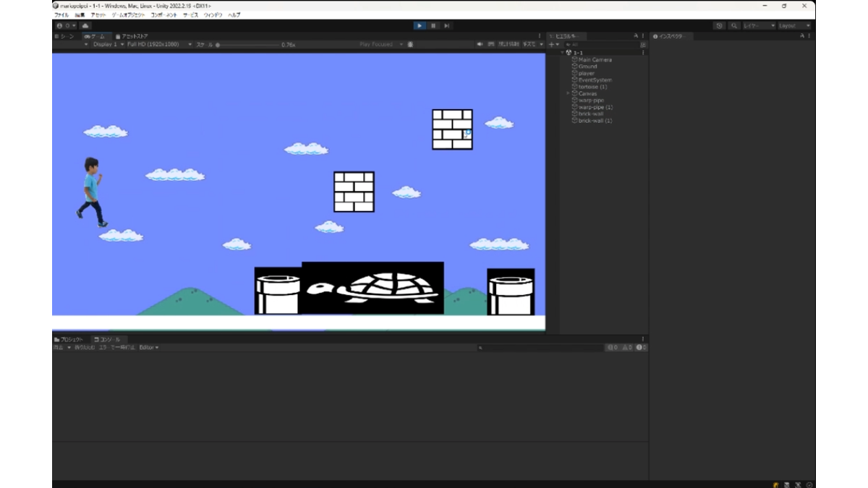Open the Console Editor dropdown
This screenshot has width=868, height=488.
coord(149,348)
